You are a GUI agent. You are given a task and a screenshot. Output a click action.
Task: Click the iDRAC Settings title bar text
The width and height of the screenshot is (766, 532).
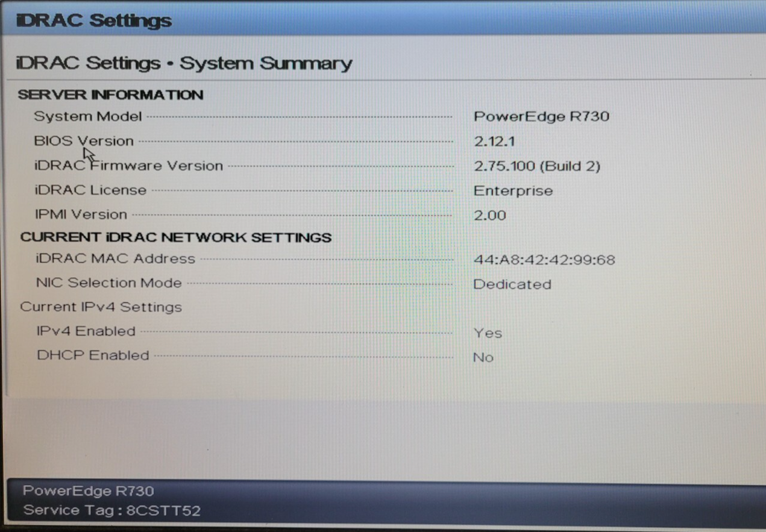pos(95,20)
